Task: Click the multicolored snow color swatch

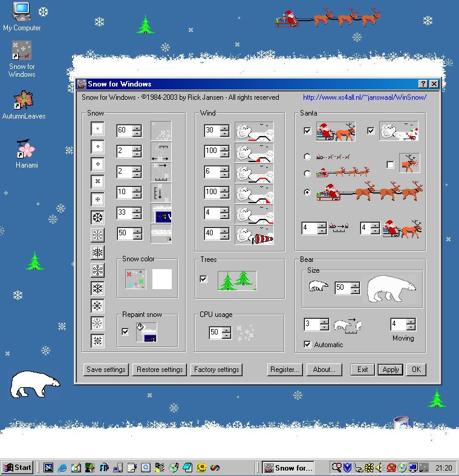Action: (x=135, y=279)
